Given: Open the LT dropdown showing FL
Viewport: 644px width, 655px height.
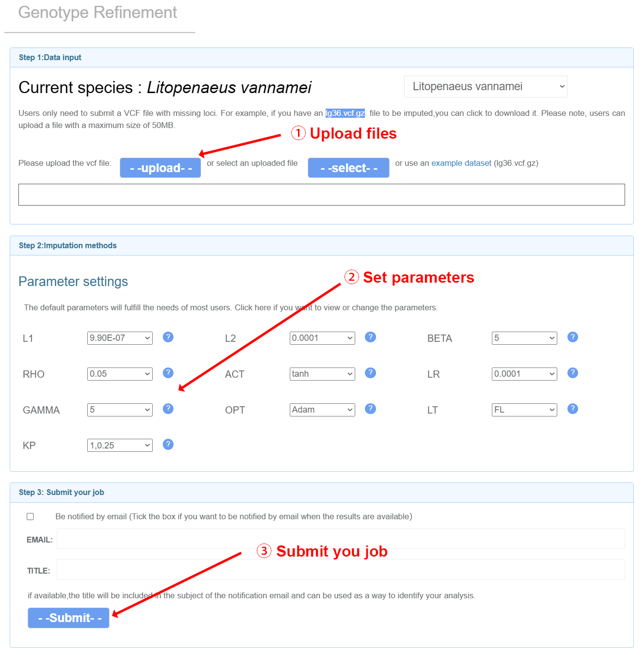Looking at the screenshot, I should click(524, 410).
